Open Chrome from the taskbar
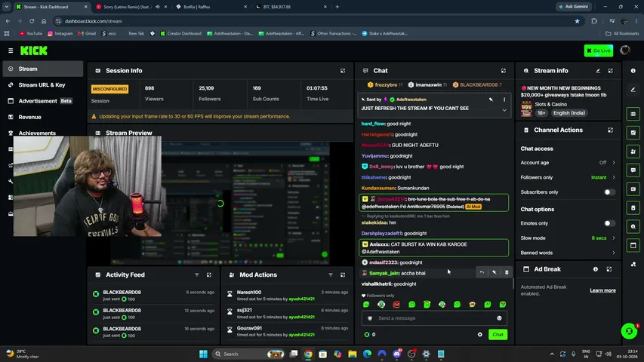The width and height of the screenshot is (644, 362). point(308,354)
